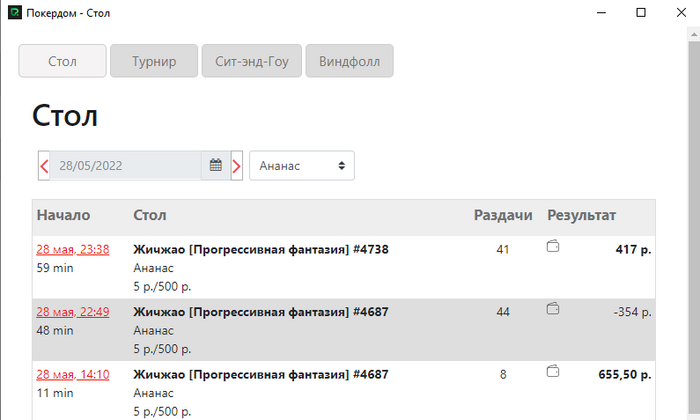Screen dimensions: 700x420
Task: Open session link 28 мая, 14:10
Action: (73, 374)
